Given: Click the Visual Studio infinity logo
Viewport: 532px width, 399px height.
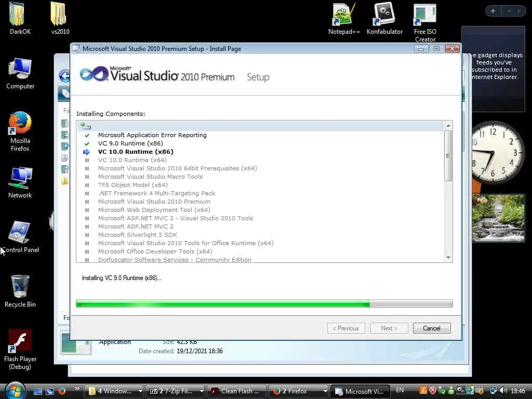Looking at the screenshot, I should click(94, 74).
